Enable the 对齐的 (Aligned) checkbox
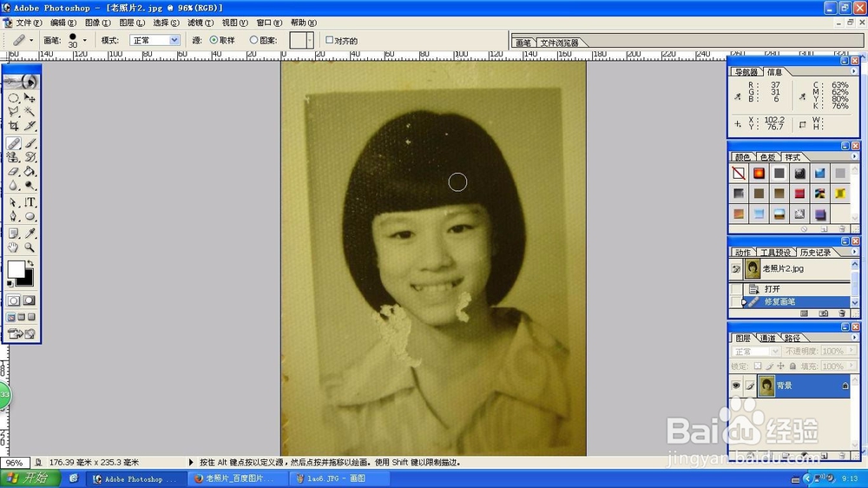This screenshot has width=868, height=488. tap(329, 40)
